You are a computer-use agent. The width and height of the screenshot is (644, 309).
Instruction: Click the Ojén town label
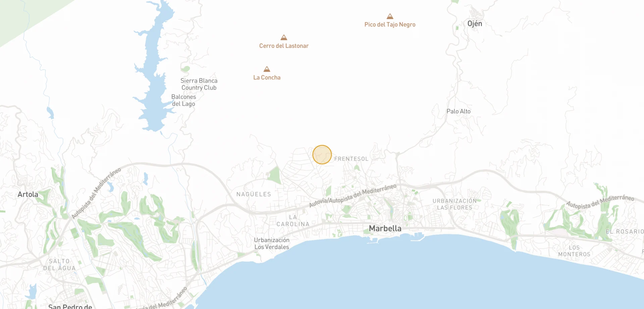point(475,23)
